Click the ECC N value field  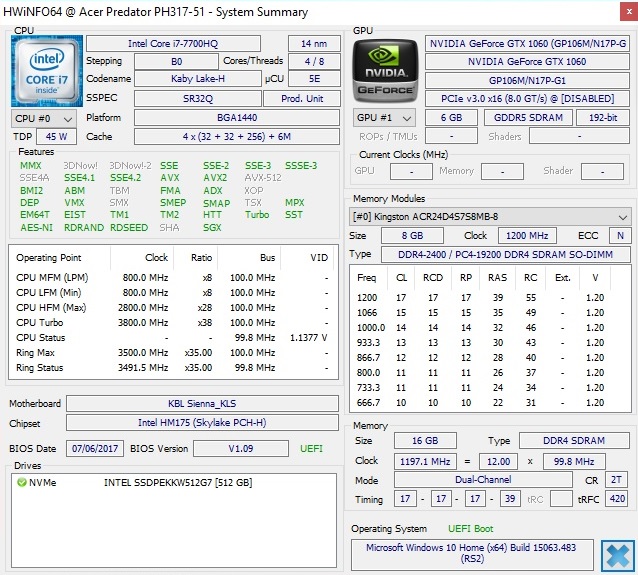click(x=620, y=236)
